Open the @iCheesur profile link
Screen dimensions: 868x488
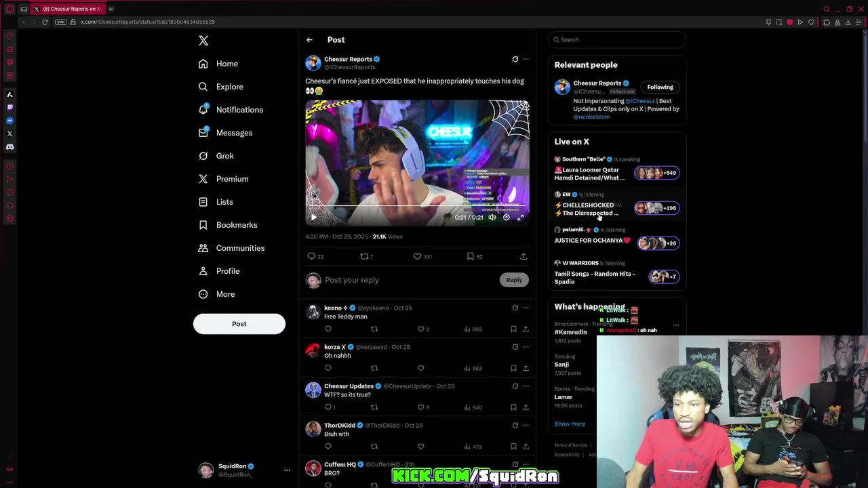[x=640, y=101]
